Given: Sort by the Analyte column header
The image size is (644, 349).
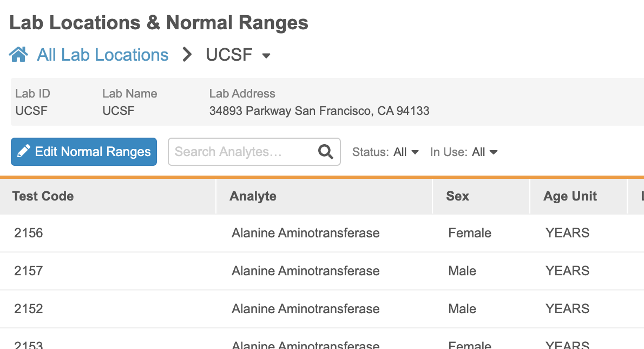Looking at the screenshot, I should 253,196.
